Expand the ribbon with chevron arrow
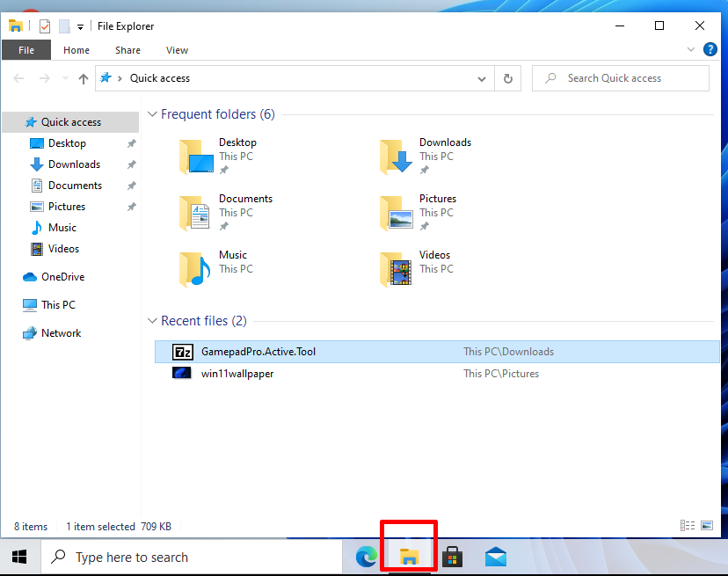The width and height of the screenshot is (728, 576). click(x=691, y=49)
